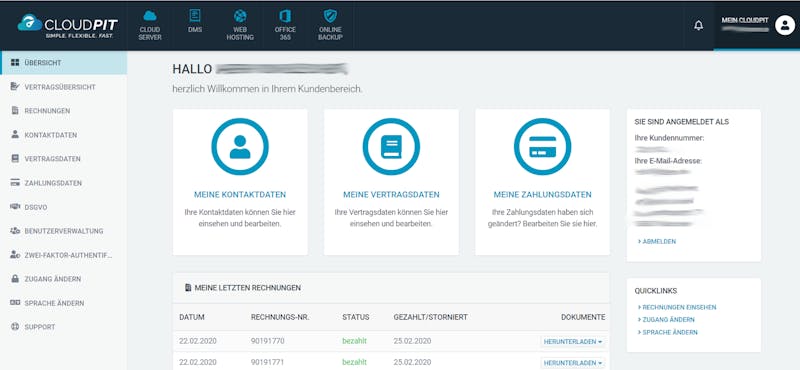The width and height of the screenshot is (800, 370).
Task: Click the circular Kontaktdaten person icon card
Action: pos(240,147)
